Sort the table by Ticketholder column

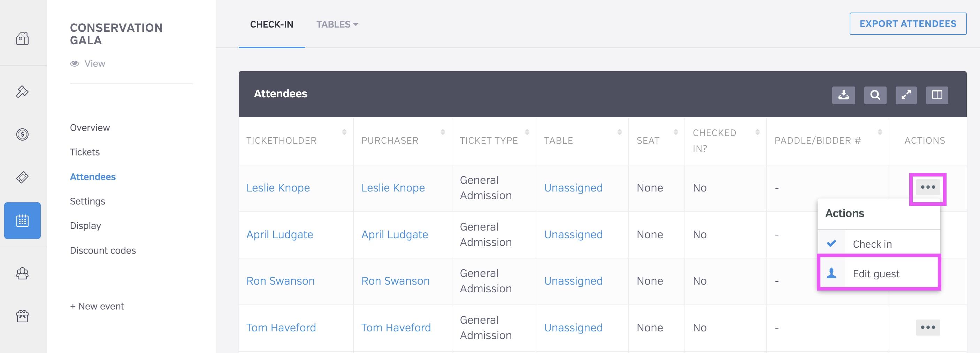click(344, 132)
